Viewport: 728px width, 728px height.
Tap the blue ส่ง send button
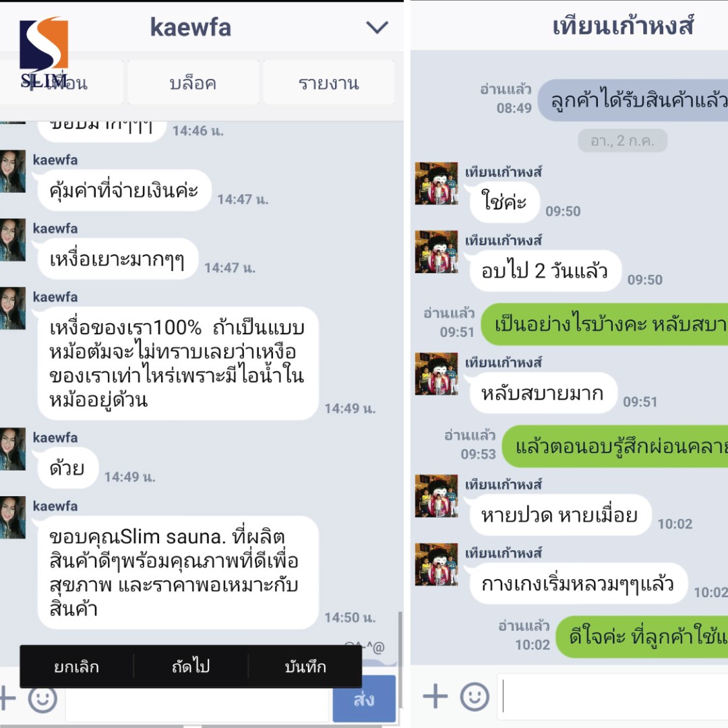364,699
